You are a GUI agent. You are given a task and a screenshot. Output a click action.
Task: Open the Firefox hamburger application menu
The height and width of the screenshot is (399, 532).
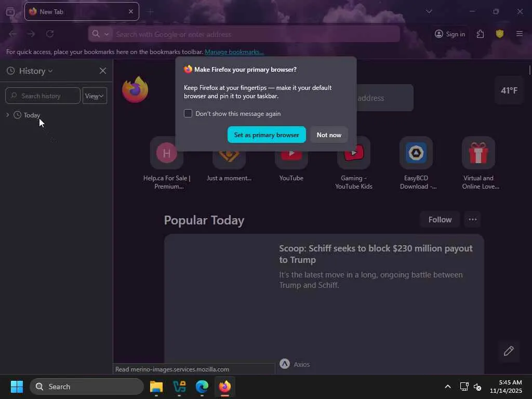click(x=519, y=34)
